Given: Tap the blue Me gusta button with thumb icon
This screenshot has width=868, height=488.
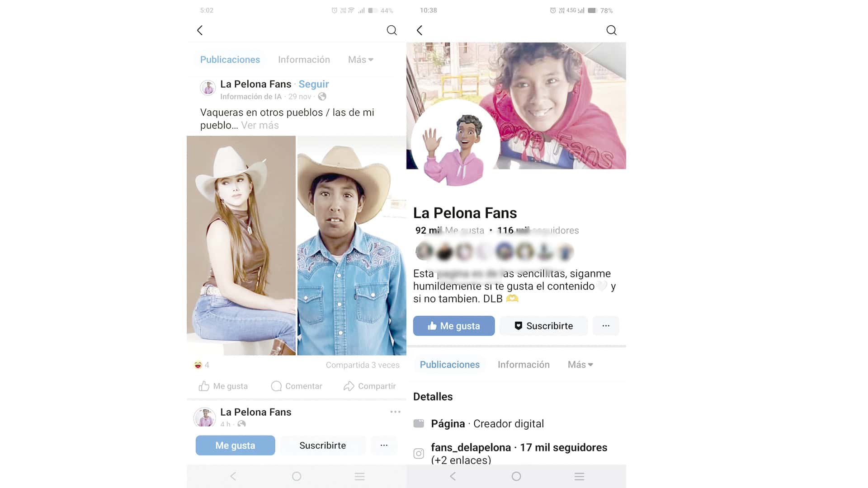Looking at the screenshot, I should pos(454,326).
